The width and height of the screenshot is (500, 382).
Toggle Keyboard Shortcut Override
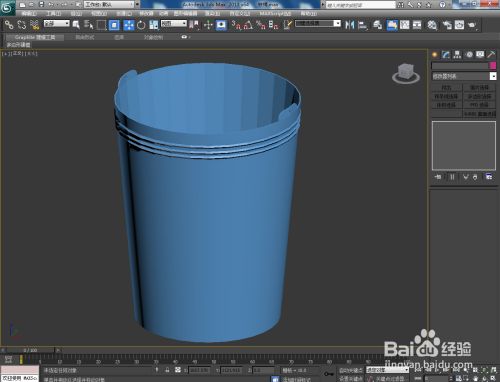click(221, 25)
